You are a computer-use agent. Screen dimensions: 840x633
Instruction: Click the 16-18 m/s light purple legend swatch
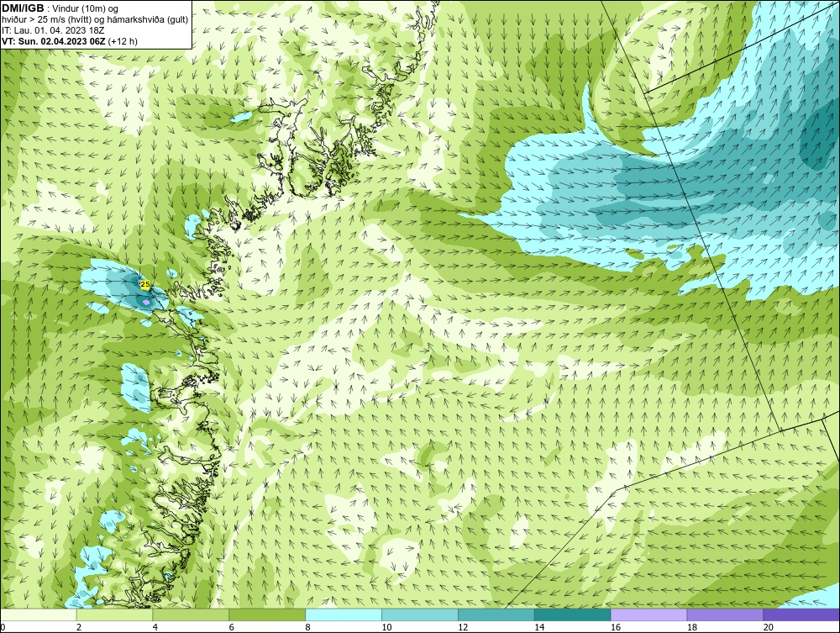point(648,615)
